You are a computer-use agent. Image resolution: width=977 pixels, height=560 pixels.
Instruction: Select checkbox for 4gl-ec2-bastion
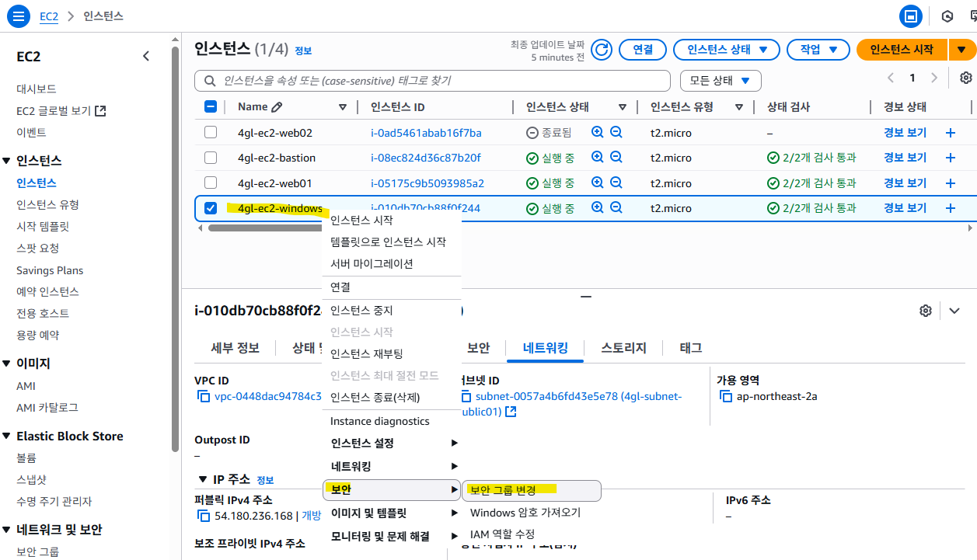coord(211,158)
